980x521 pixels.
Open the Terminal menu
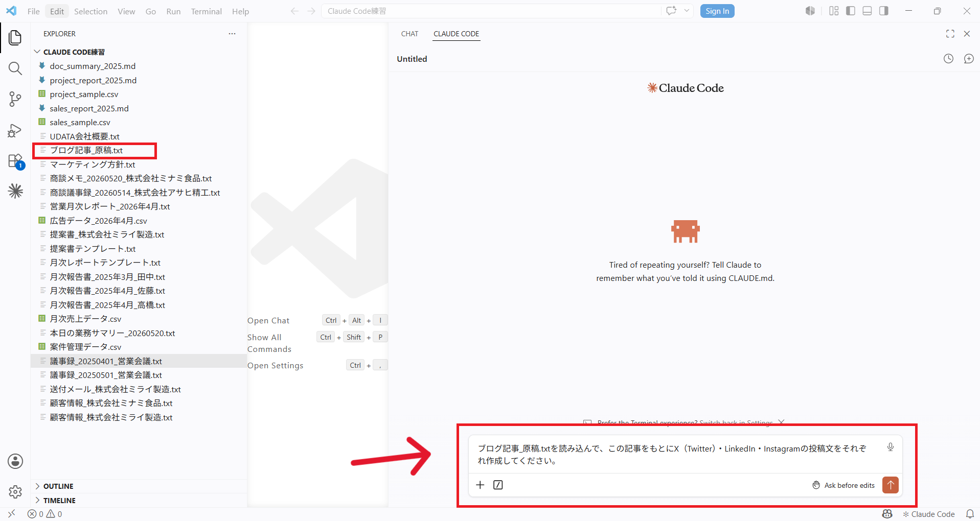pos(206,11)
